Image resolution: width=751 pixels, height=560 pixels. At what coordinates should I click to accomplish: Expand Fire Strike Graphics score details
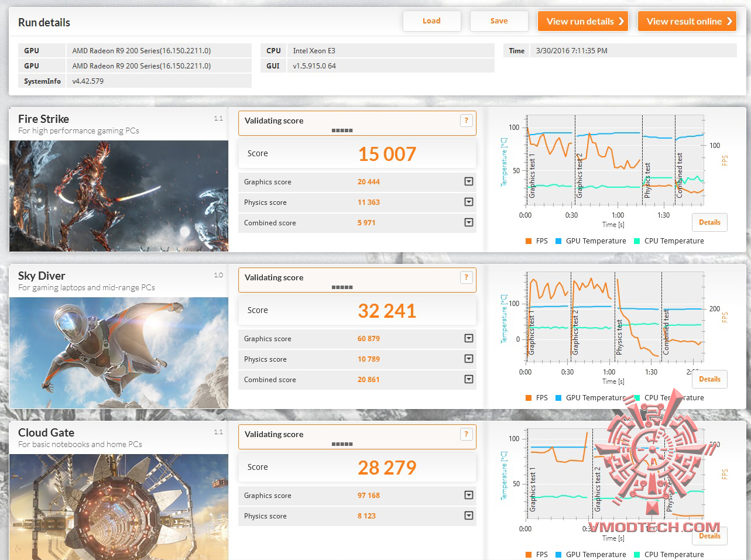tap(469, 181)
